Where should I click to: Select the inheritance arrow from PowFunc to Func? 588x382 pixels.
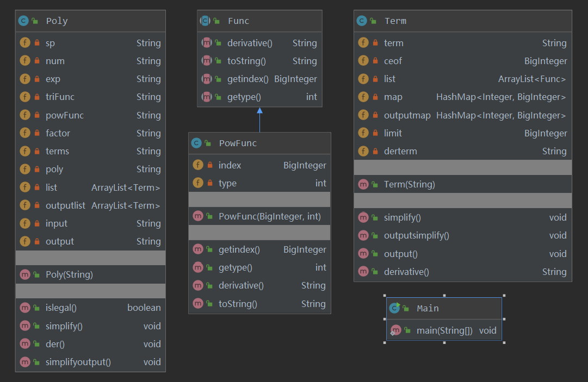(259, 120)
